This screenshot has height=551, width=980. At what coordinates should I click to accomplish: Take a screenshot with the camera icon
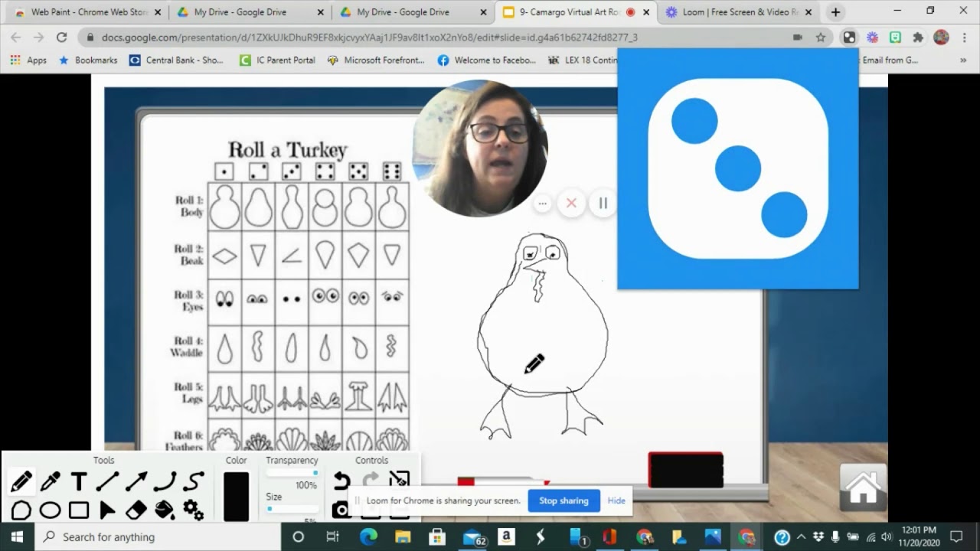(x=341, y=510)
